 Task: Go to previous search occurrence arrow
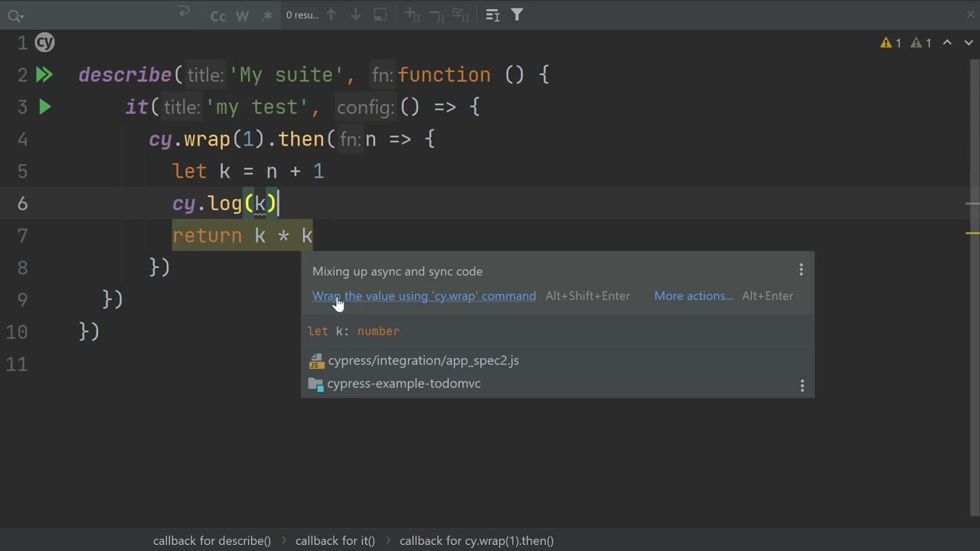332,15
